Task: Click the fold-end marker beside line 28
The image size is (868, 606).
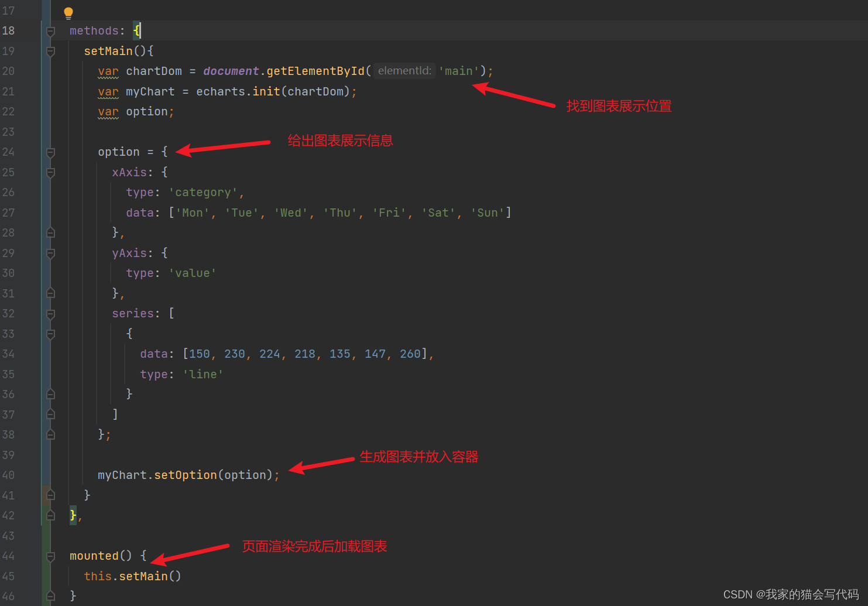Action: pyautogui.click(x=50, y=232)
